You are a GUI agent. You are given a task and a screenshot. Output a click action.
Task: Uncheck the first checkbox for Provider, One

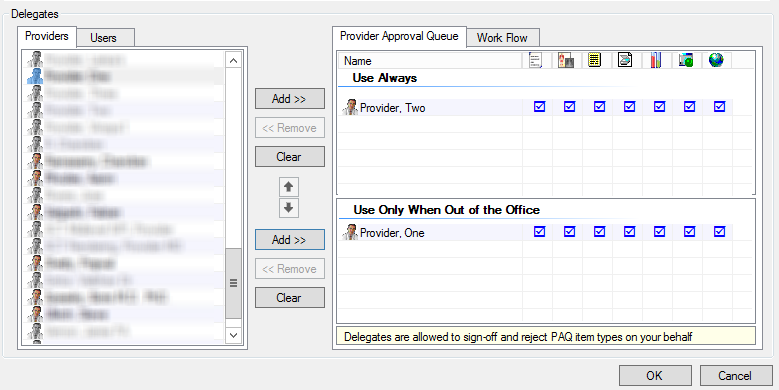coord(540,232)
